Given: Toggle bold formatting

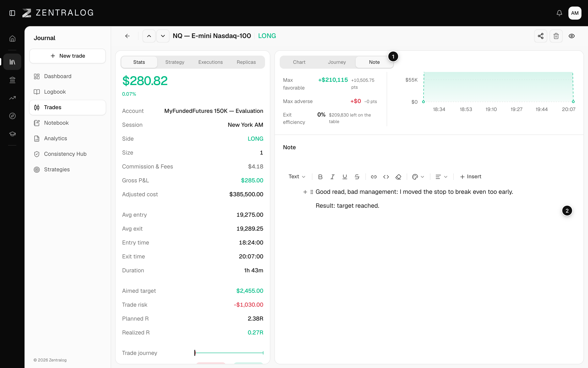Looking at the screenshot, I should pyautogui.click(x=320, y=177).
